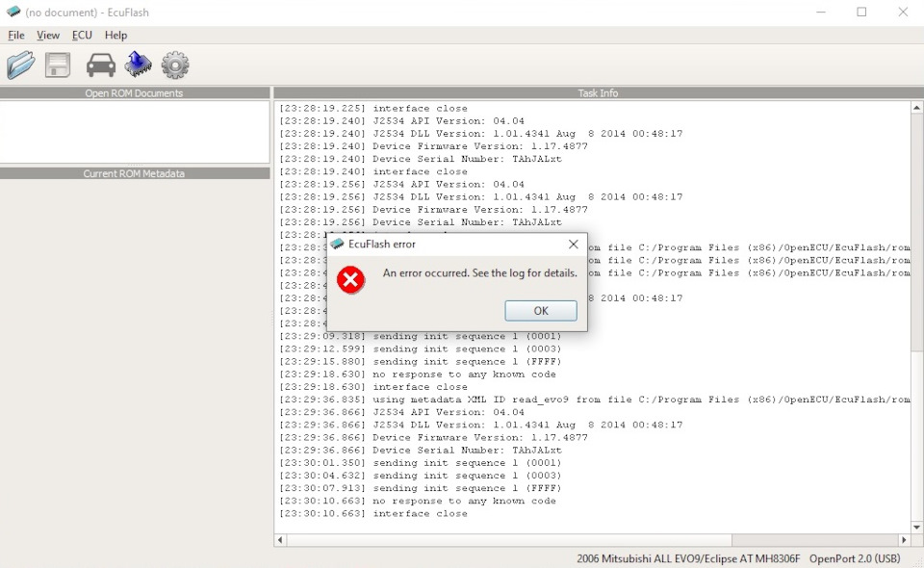The height and width of the screenshot is (568, 924).
Task: Select 'OpenPort 2.0 (USB)' in status bar
Action: pyautogui.click(x=855, y=558)
